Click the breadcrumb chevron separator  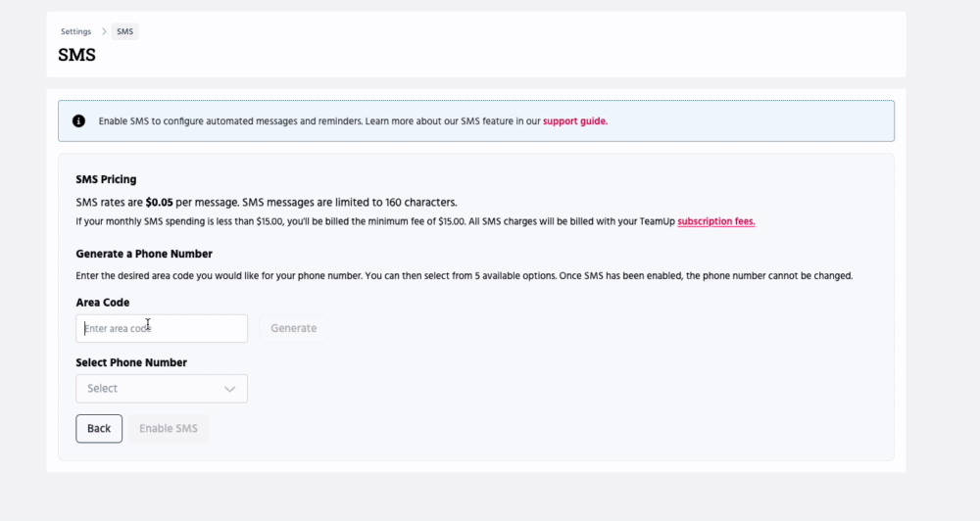(x=104, y=32)
